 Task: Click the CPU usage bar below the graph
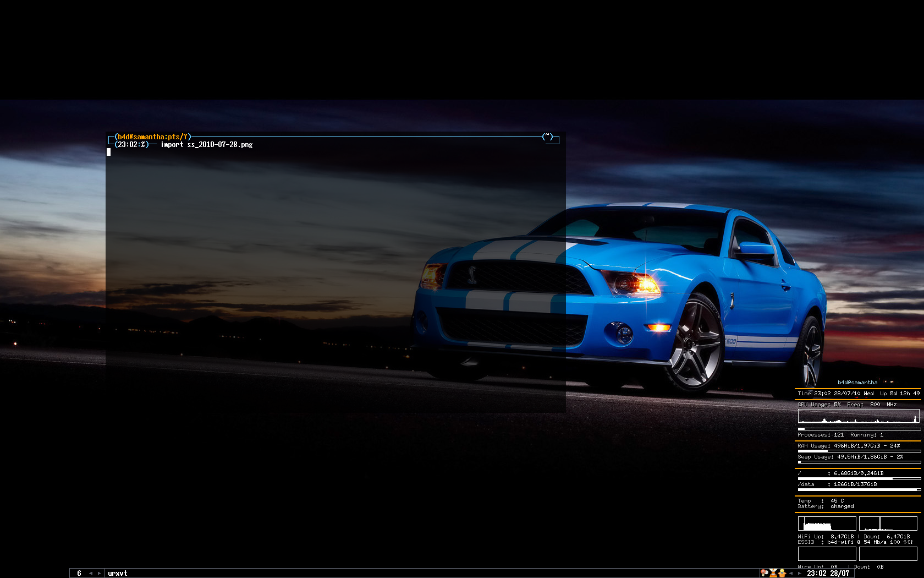859,429
